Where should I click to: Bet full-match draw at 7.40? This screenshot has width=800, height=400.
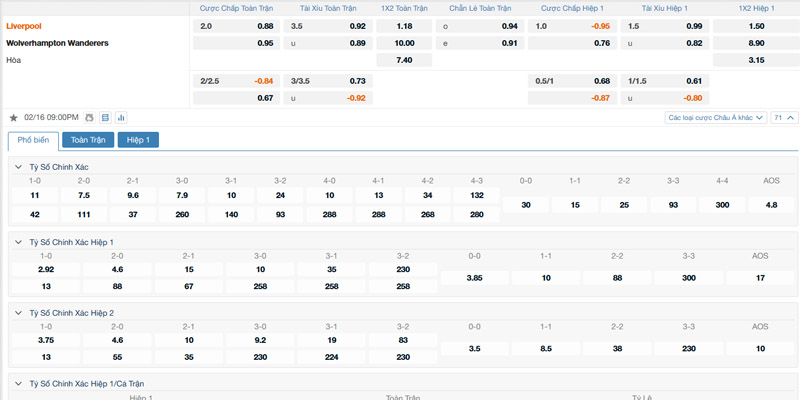pyautogui.click(x=404, y=60)
